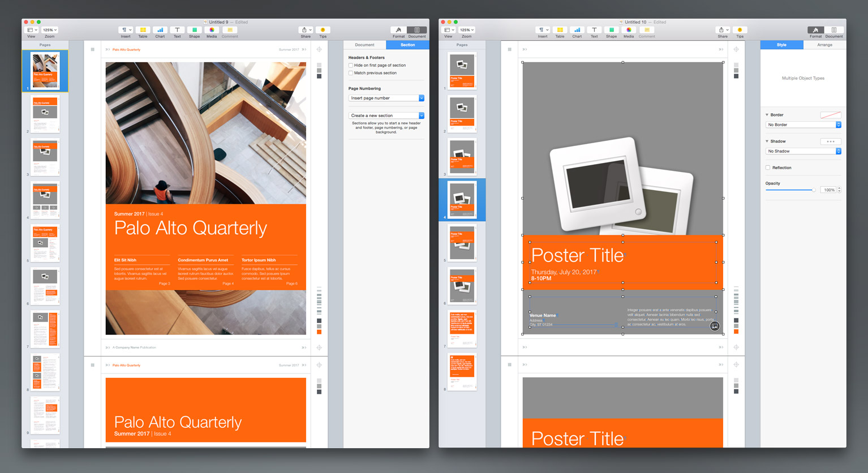Select the Shape tool in the left window
Image resolution: width=868 pixels, height=473 pixels.
[194, 30]
